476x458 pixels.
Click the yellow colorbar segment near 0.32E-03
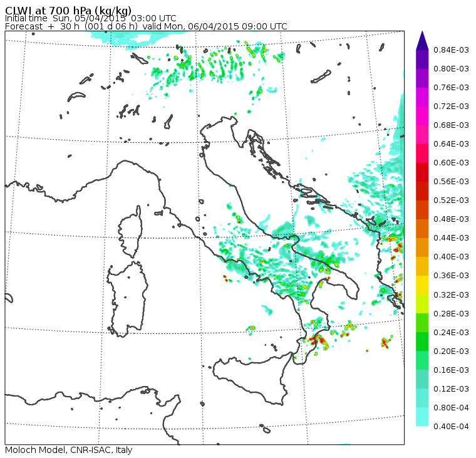pos(422,286)
